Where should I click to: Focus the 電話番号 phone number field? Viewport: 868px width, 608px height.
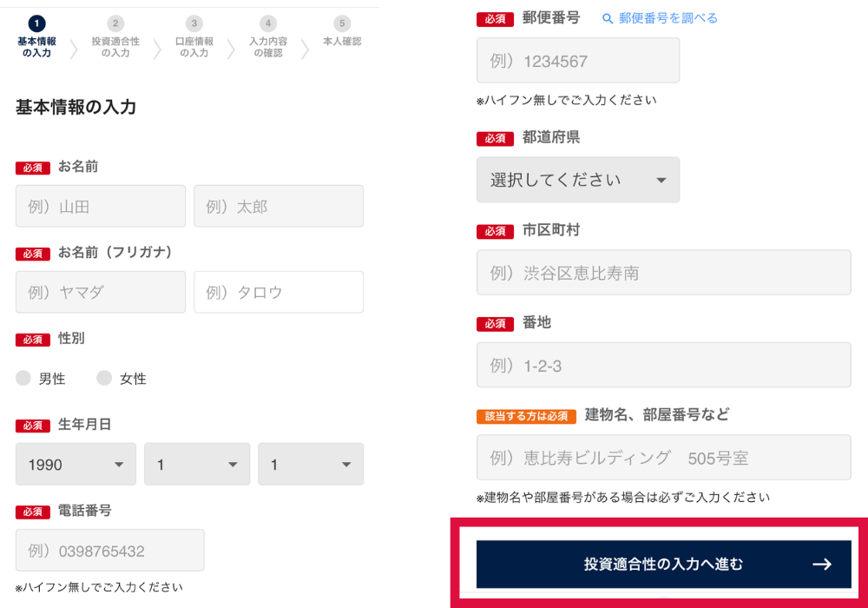[x=110, y=551]
